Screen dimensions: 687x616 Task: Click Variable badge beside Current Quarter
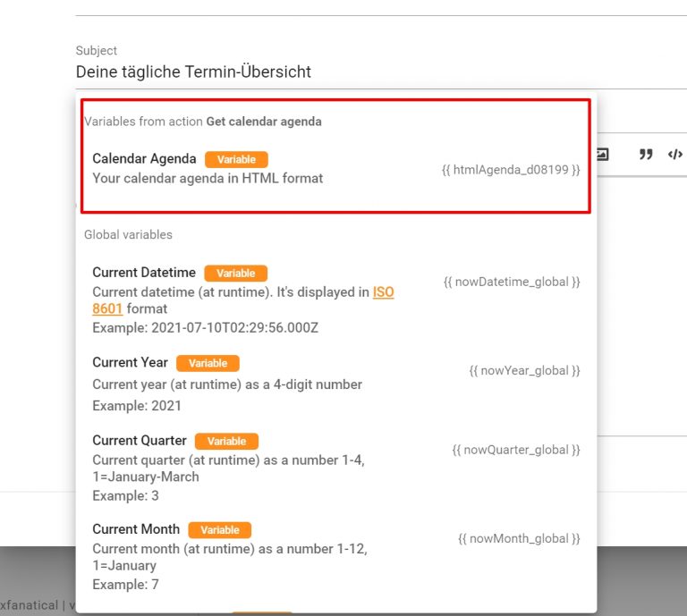[226, 442]
